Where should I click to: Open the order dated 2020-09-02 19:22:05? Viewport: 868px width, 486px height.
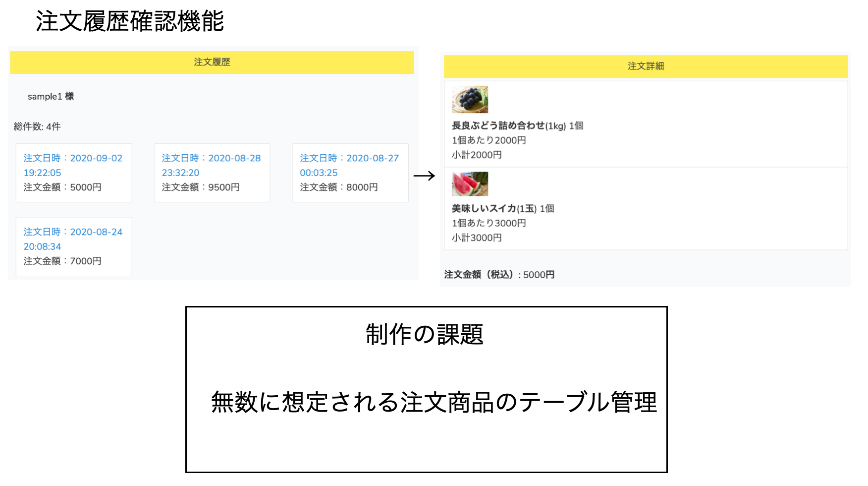click(73, 166)
